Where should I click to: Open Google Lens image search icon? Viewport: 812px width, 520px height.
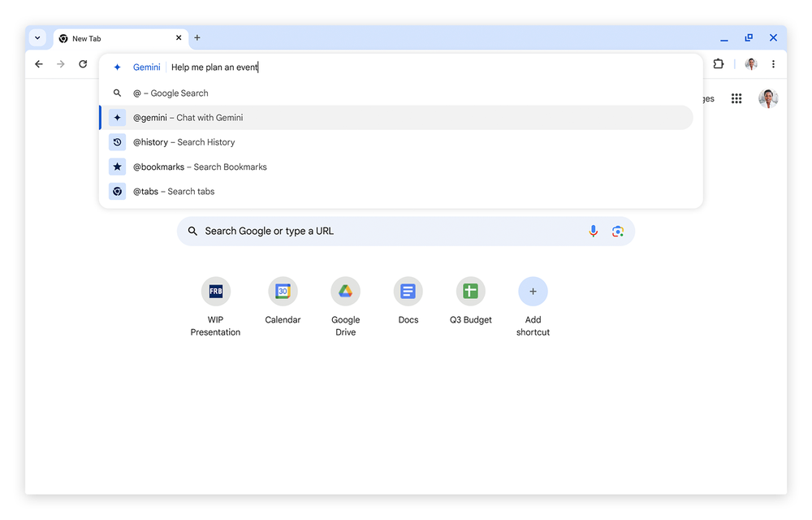pos(617,231)
